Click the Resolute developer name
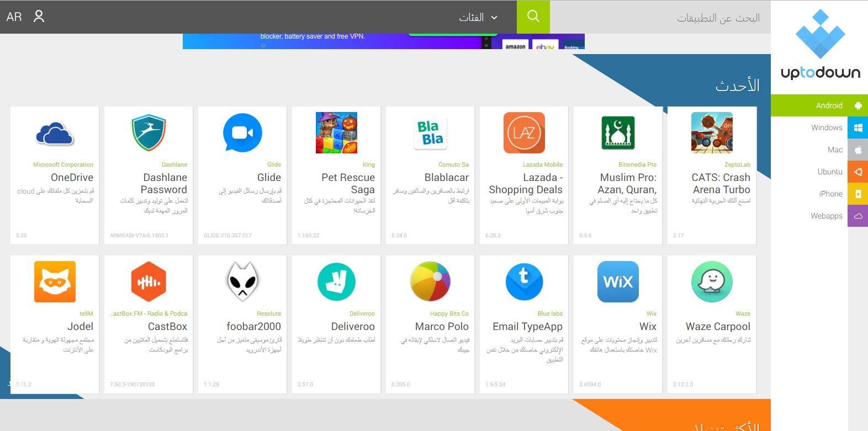Viewport: 868px width, 431px height. point(269,313)
